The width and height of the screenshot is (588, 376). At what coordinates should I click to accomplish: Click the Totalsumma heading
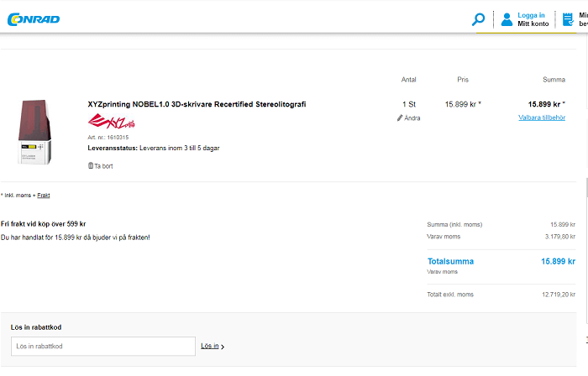(x=450, y=261)
